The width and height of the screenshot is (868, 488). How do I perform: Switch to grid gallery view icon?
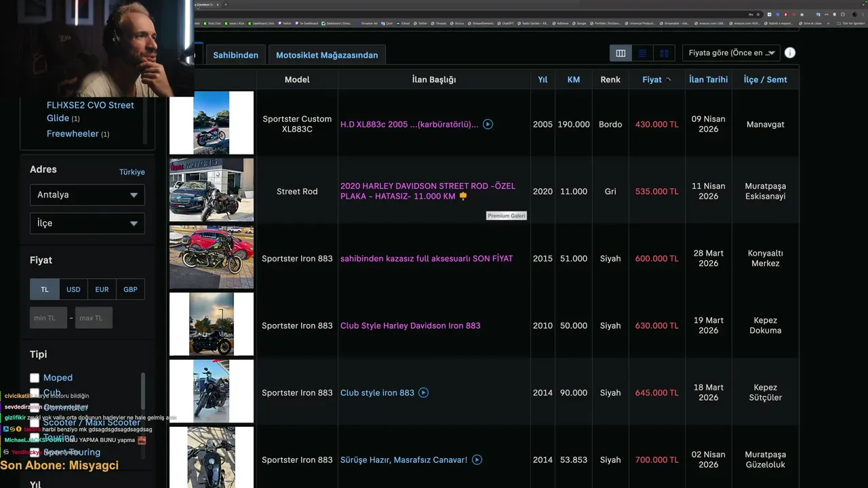tap(664, 53)
